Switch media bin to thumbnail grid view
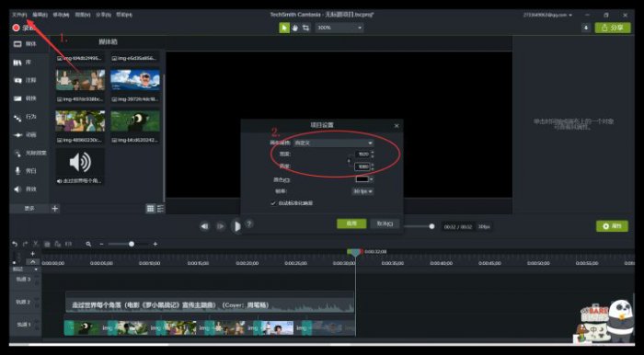This screenshot has height=355, width=644. [151, 209]
